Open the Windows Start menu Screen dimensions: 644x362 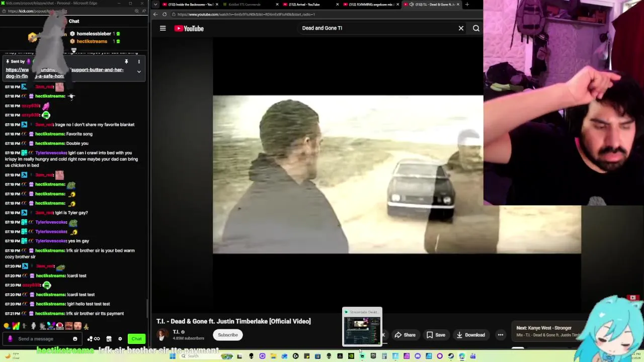173,356
